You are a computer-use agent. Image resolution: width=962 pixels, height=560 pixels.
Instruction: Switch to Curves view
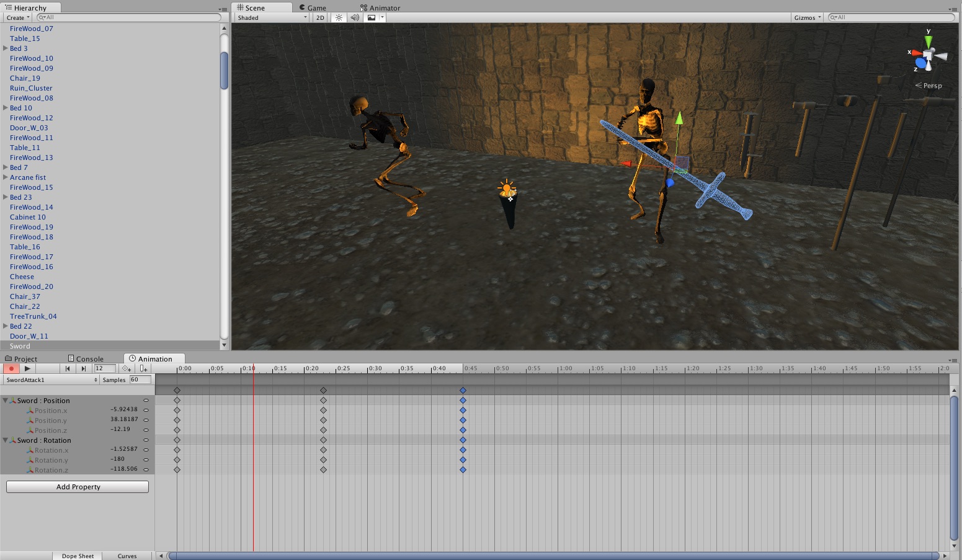(127, 556)
